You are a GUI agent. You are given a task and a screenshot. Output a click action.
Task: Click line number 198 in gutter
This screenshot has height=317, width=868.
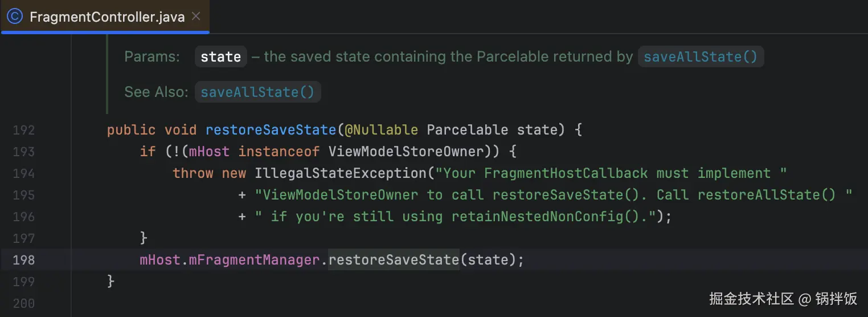tap(23, 260)
